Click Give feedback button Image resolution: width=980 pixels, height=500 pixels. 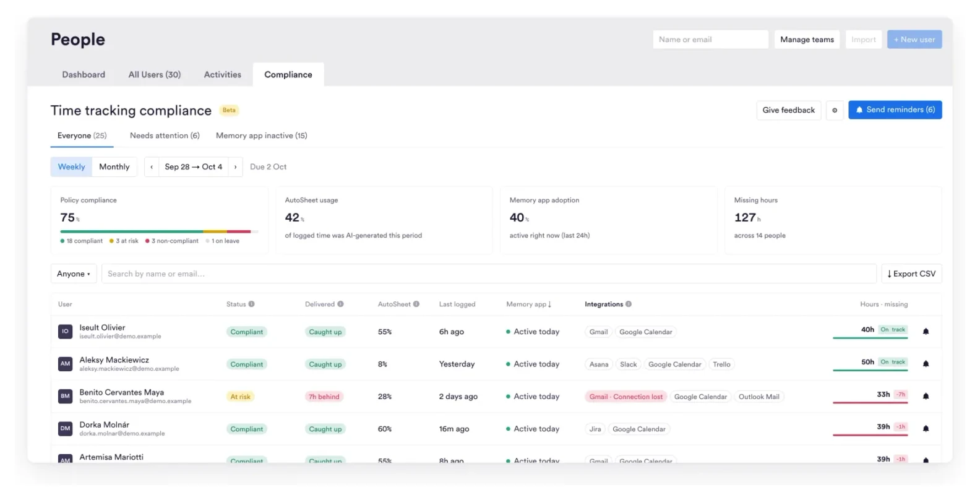[x=789, y=110]
